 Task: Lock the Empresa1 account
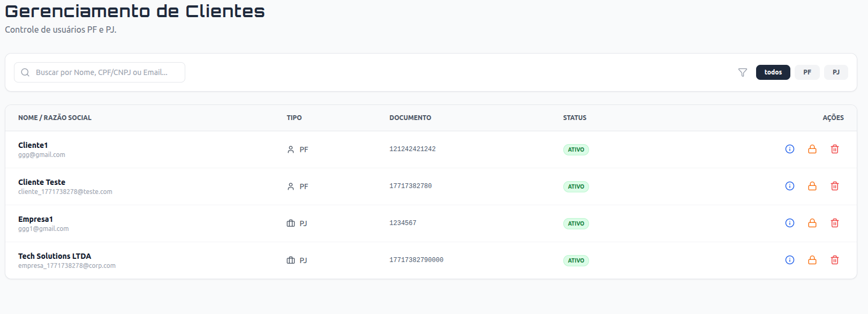click(812, 223)
